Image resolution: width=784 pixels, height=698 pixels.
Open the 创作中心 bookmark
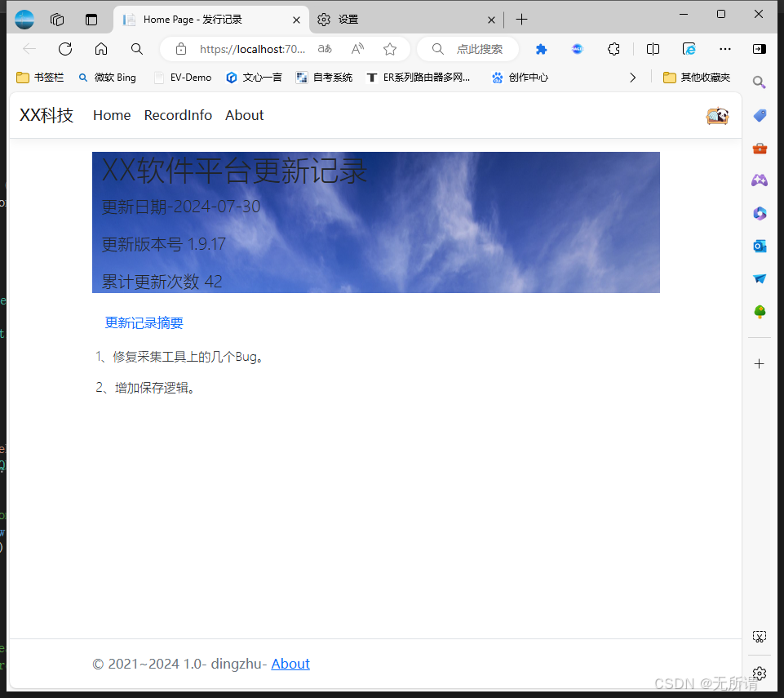(x=520, y=78)
